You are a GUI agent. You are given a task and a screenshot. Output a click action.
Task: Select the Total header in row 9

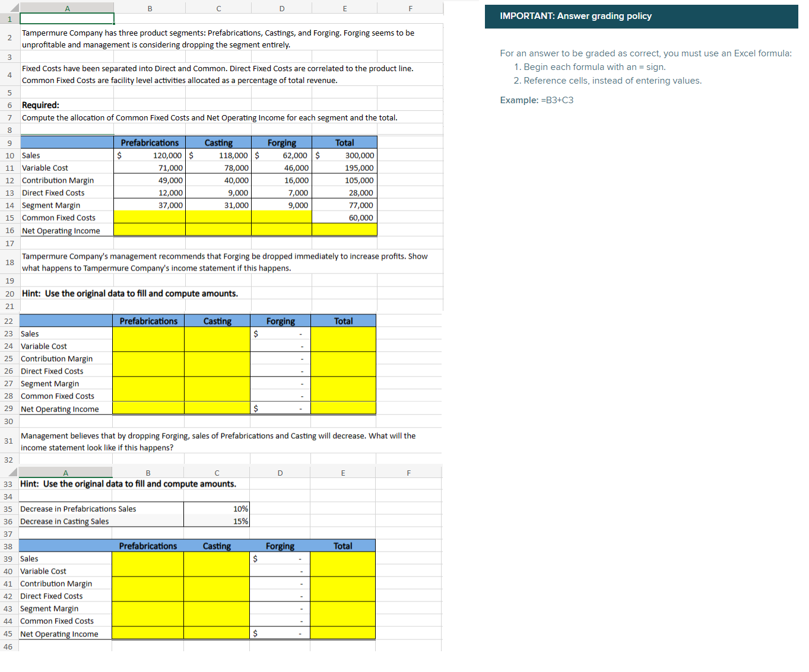[x=344, y=143]
